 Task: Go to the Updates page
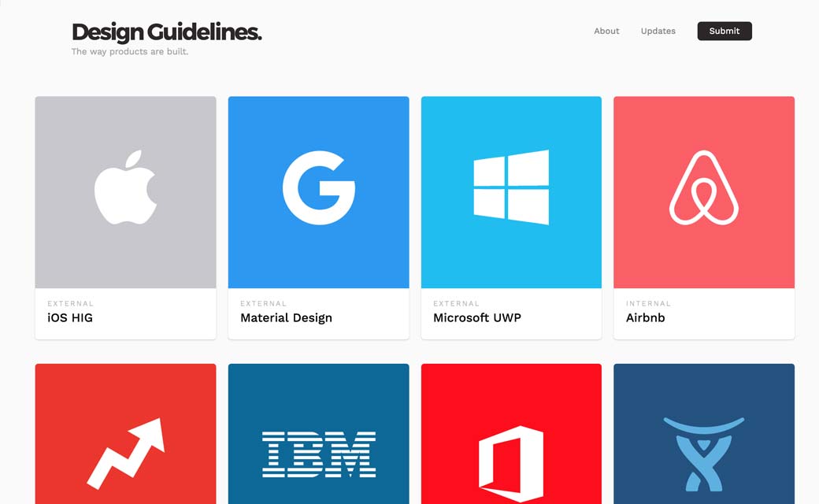click(658, 31)
